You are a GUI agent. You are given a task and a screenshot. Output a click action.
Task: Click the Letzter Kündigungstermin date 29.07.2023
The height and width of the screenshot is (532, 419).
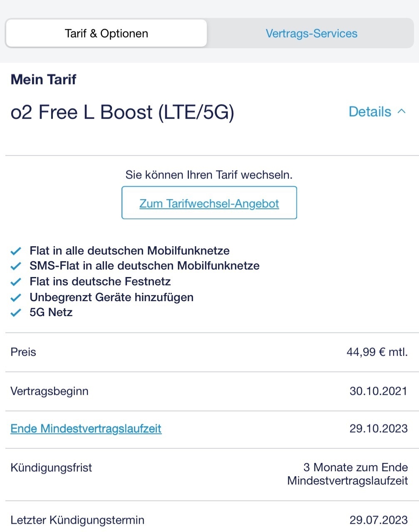click(378, 520)
